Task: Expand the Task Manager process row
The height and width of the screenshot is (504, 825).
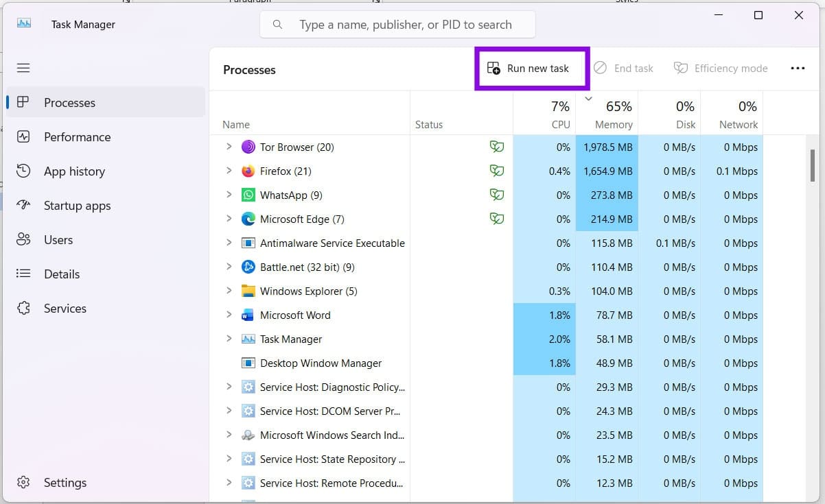Action: click(x=229, y=339)
